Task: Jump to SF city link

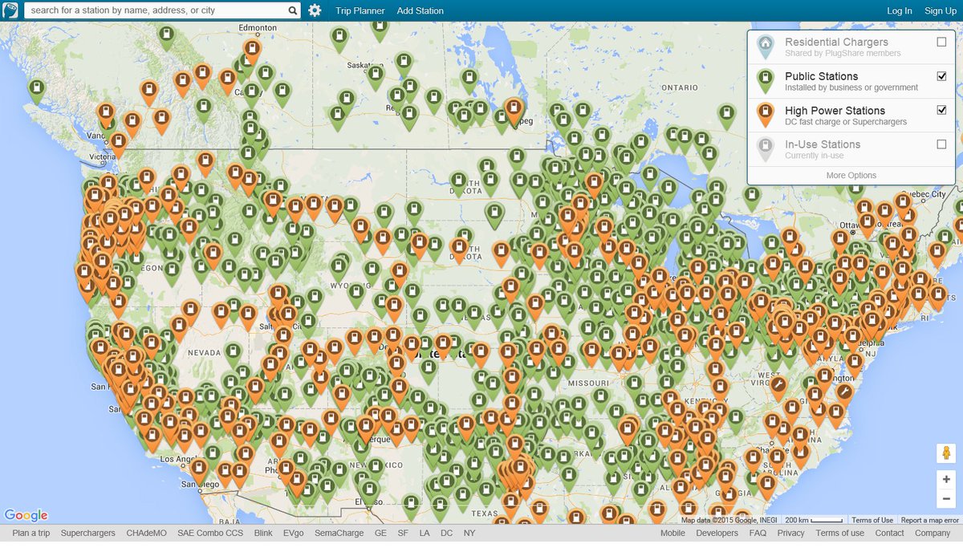Action: pos(403,534)
